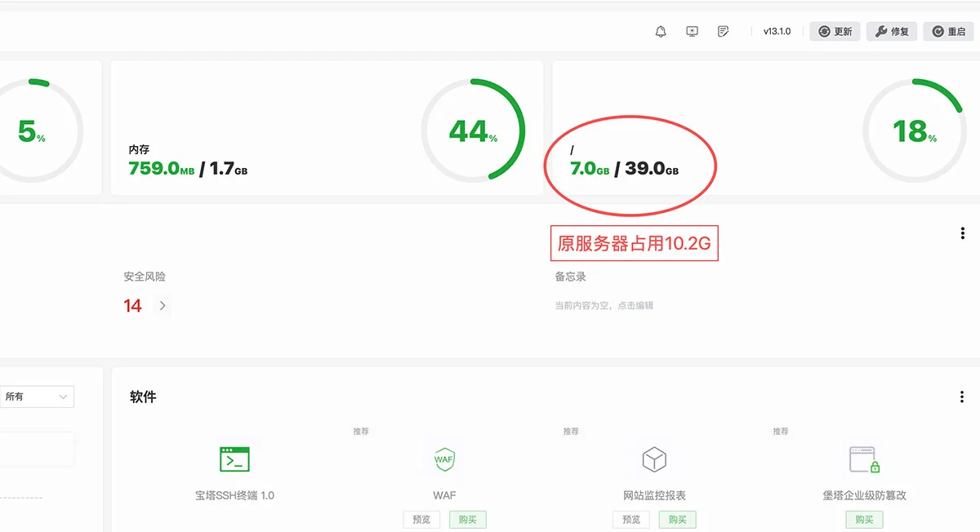Preview the WAF plugin
Image resolution: width=980 pixels, height=532 pixels.
(x=421, y=520)
